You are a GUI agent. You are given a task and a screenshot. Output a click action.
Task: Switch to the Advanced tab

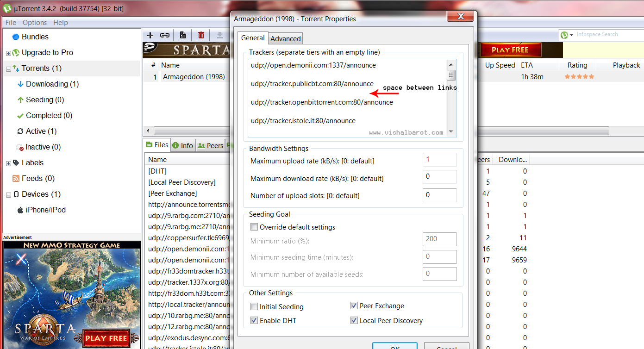(x=285, y=38)
